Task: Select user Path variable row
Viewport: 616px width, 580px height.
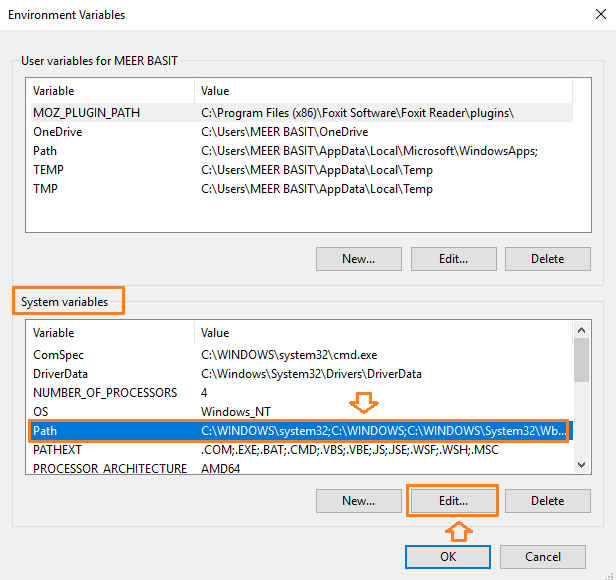Action: [45, 151]
